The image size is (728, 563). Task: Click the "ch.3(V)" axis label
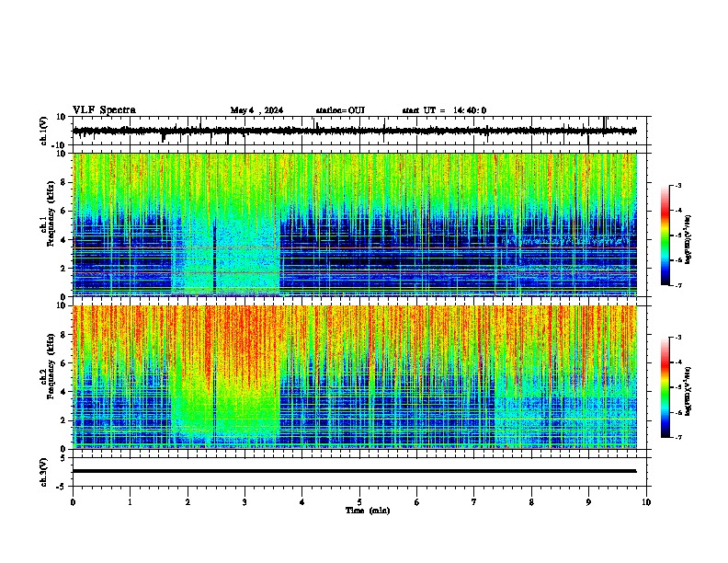(44, 472)
